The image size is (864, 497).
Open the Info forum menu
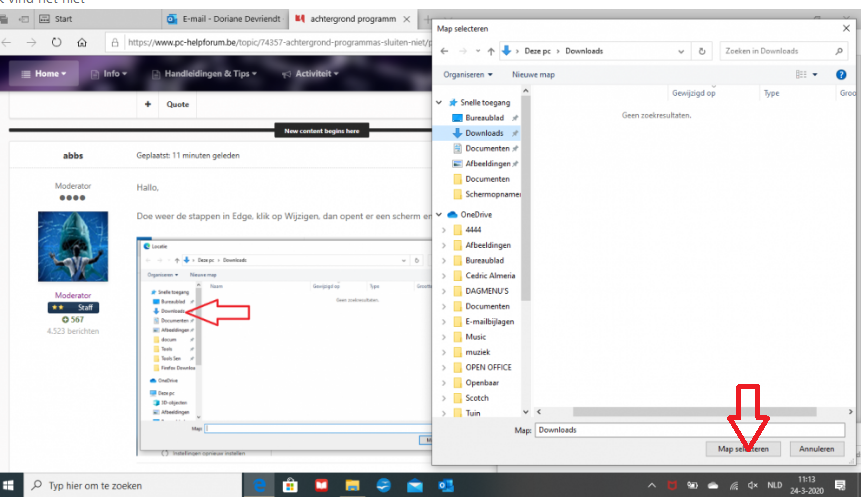[x=109, y=73]
